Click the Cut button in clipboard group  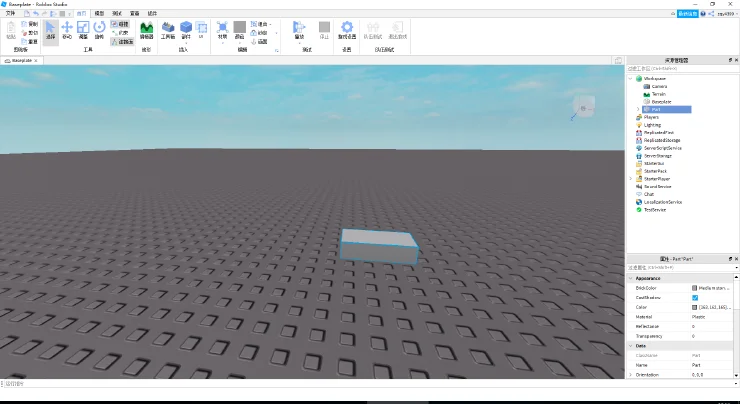pyautogui.click(x=30, y=33)
